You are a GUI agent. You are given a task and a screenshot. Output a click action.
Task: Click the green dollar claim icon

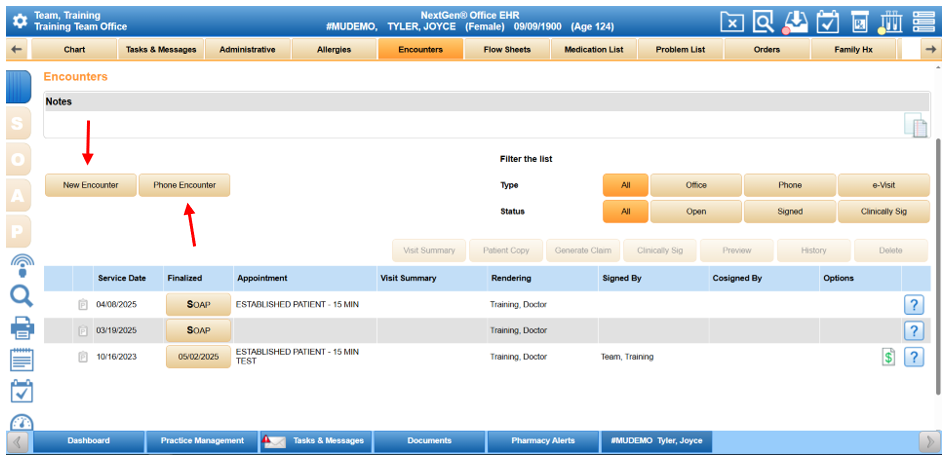point(888,357)
